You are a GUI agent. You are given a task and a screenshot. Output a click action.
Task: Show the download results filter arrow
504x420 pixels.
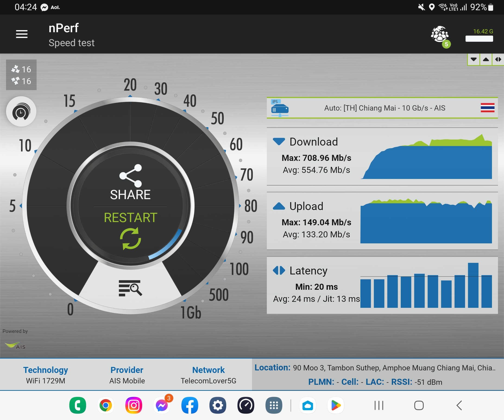473,59
